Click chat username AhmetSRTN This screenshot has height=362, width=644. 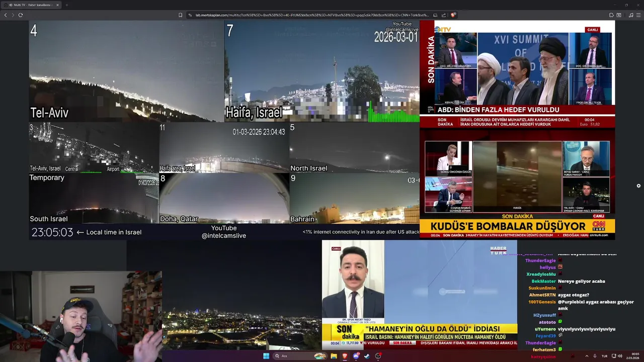[542, 295]
